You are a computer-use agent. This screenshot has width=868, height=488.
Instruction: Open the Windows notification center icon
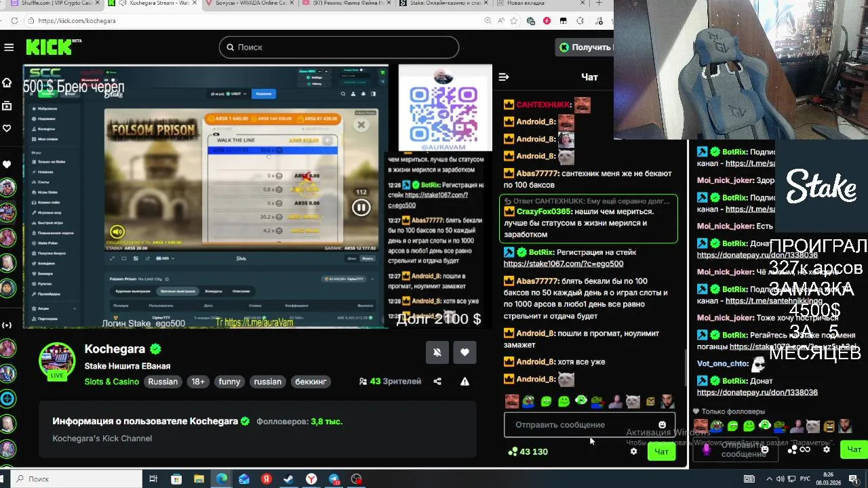coord(854,479)
